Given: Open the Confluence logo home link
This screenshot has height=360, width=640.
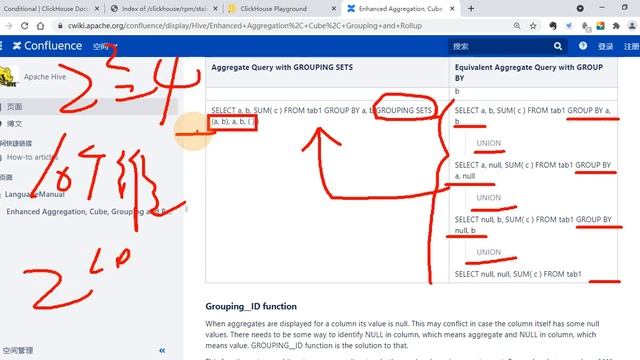Looking at the screenshot, I should click(47, 46).
